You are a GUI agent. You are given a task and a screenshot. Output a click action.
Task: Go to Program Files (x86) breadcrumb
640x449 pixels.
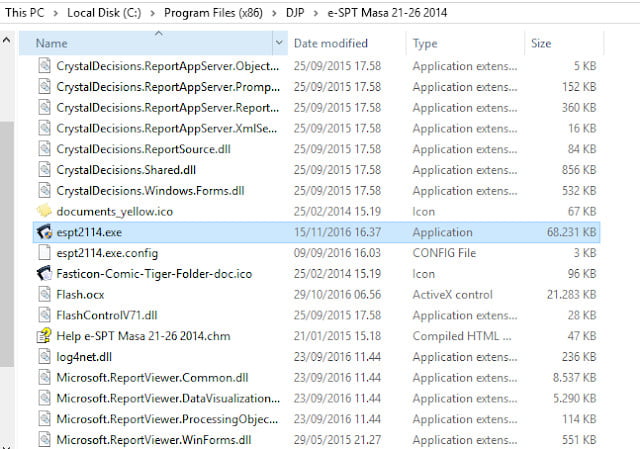click(x=213, y=13)
